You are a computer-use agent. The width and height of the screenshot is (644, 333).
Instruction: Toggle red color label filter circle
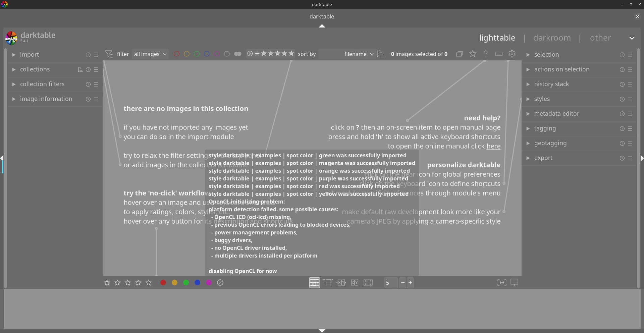176,54
